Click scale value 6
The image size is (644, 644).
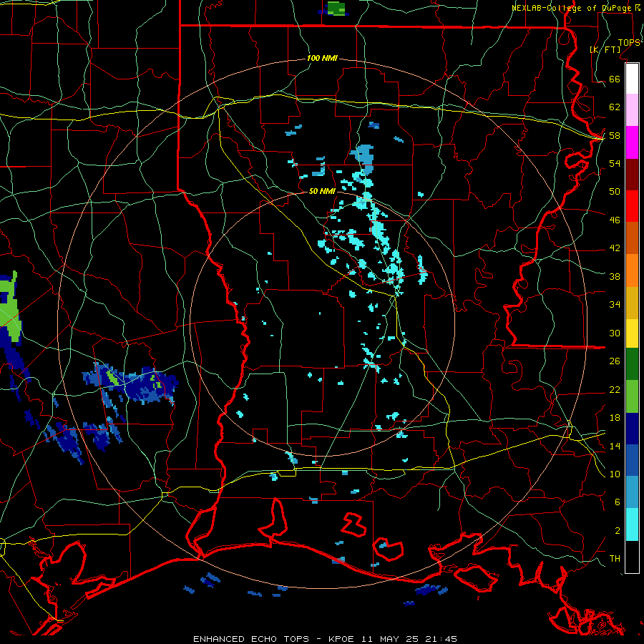(618, 502)
